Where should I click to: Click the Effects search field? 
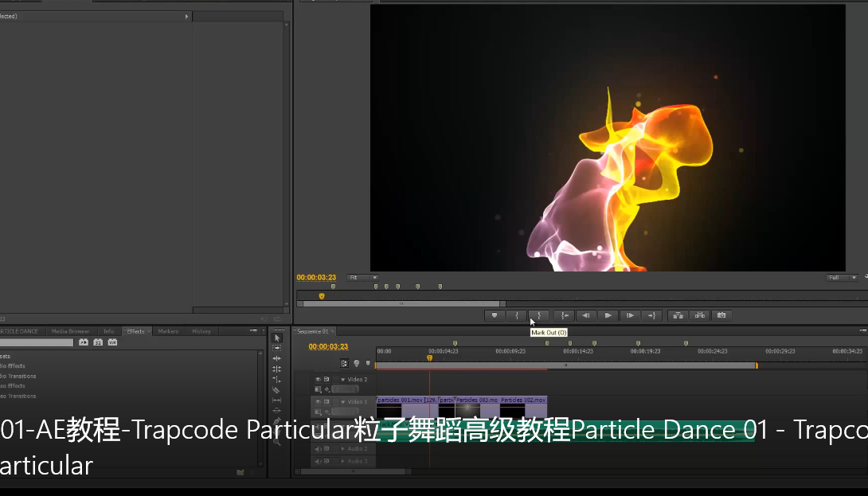click(37, 342)
